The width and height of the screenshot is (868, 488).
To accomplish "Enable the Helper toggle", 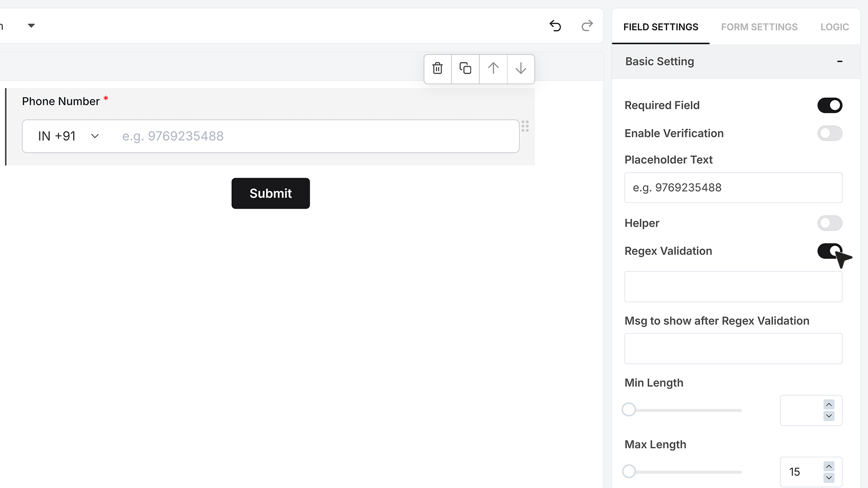I will [x=830, y=223].
